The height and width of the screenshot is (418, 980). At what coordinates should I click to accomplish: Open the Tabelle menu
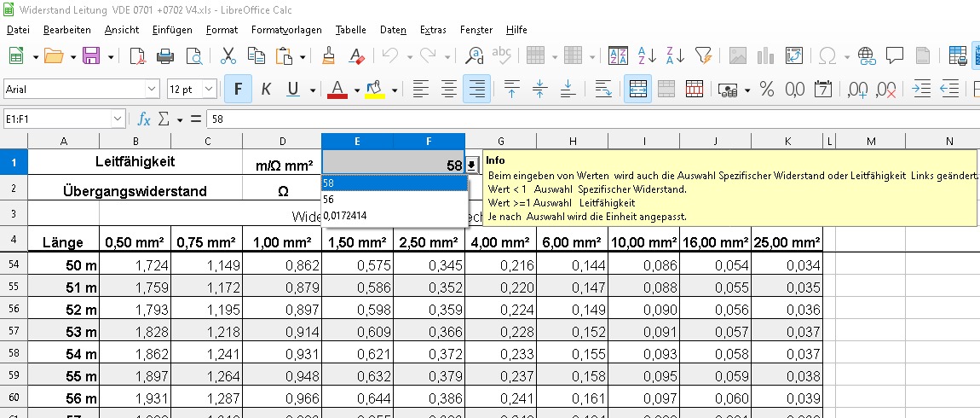(350, 29)
